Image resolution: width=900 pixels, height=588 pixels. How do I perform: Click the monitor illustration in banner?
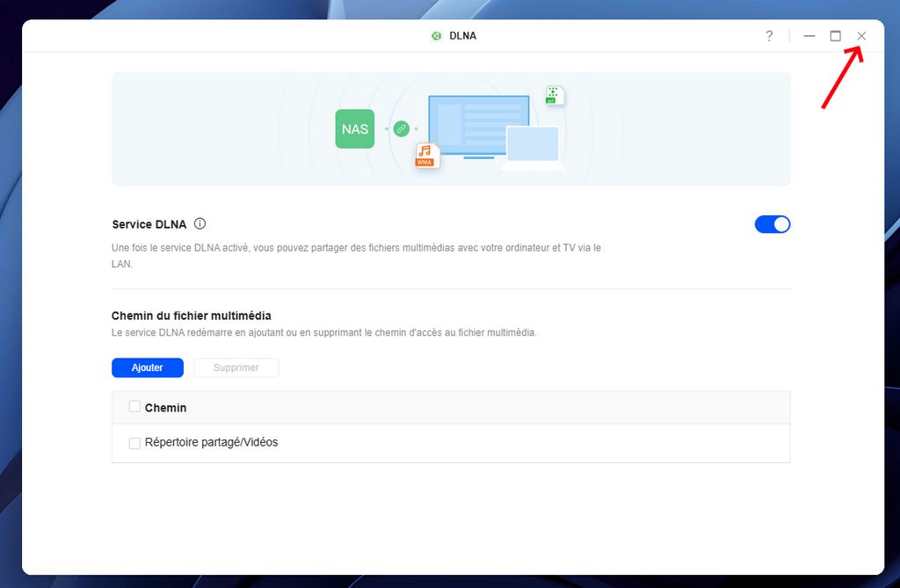coord(477,124)
